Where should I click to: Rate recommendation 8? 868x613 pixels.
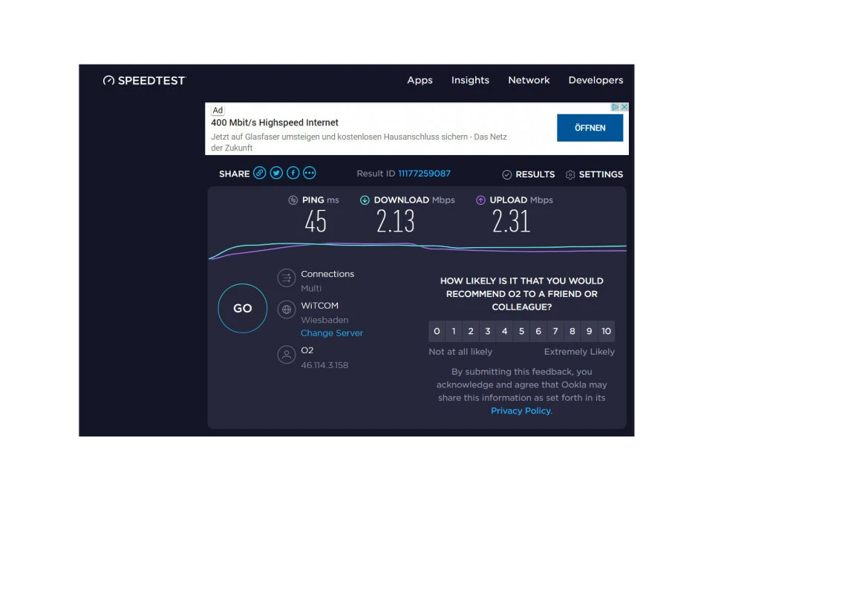(x=572, y=331)
